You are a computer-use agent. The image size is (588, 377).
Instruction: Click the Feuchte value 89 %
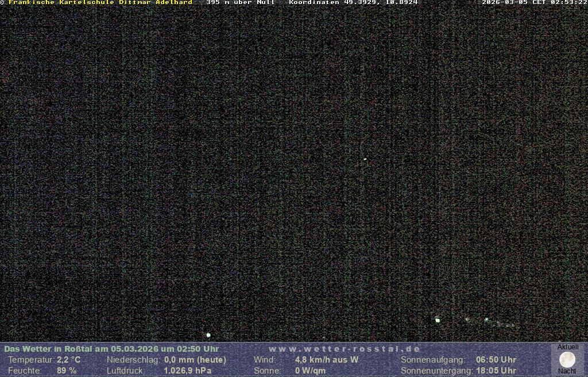pyautogui.click(x=67, y=371)
